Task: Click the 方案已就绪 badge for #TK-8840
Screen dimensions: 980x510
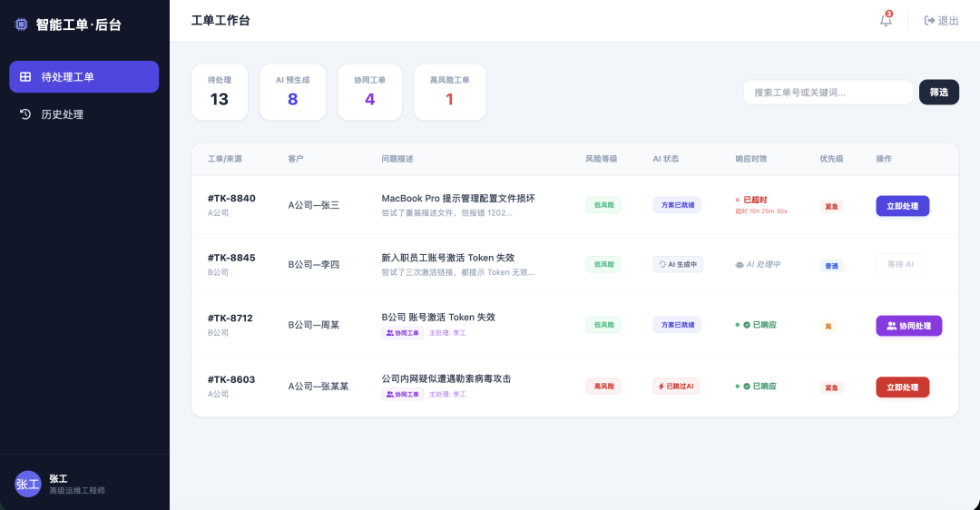Action: pos(677,205)
